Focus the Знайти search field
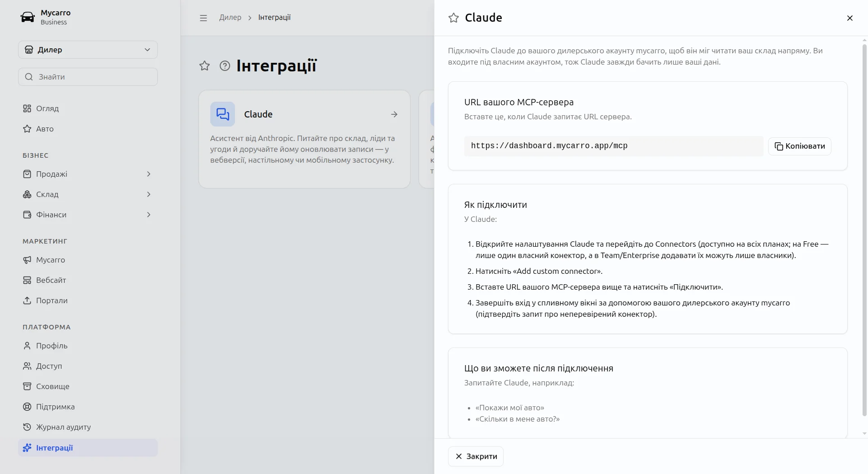 point(88,77)
